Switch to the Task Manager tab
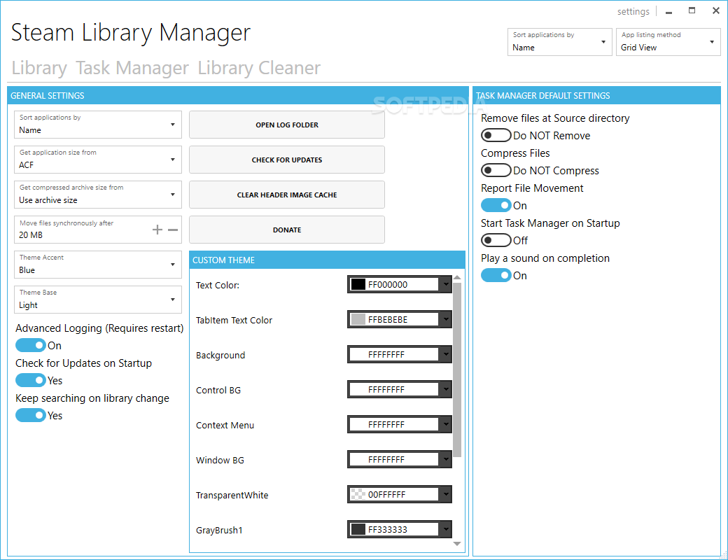Viewport: 728px width, 560px height. [x=132, y=69]
